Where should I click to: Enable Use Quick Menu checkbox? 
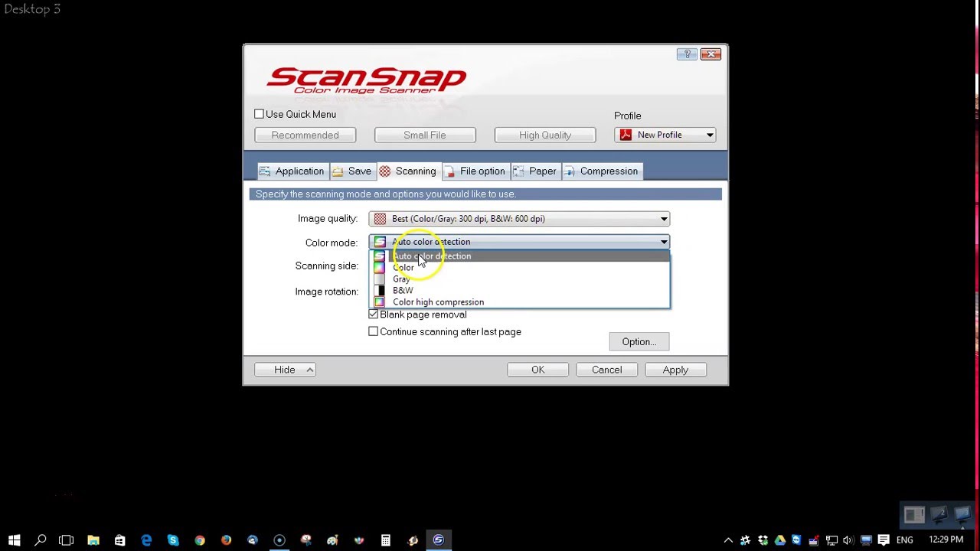point(259,114)
